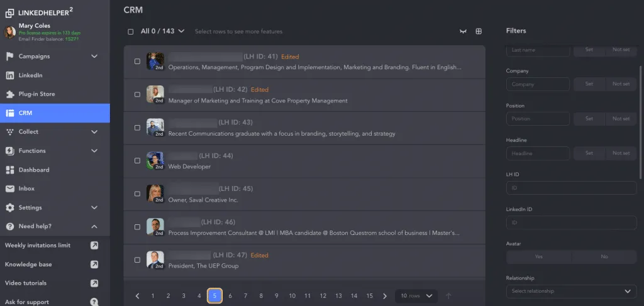Select checkbox for LH ID: 41 row

coord(137,61)
